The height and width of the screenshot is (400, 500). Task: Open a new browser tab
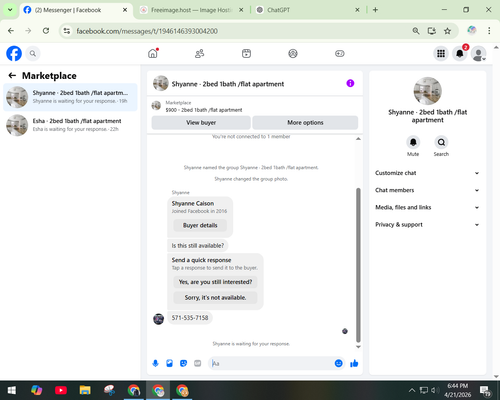375,10
